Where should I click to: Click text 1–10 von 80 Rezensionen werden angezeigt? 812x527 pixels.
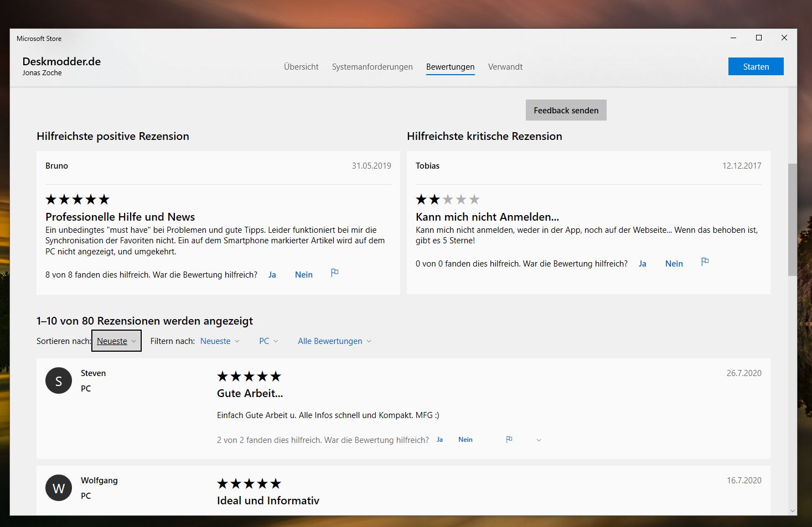144,321
